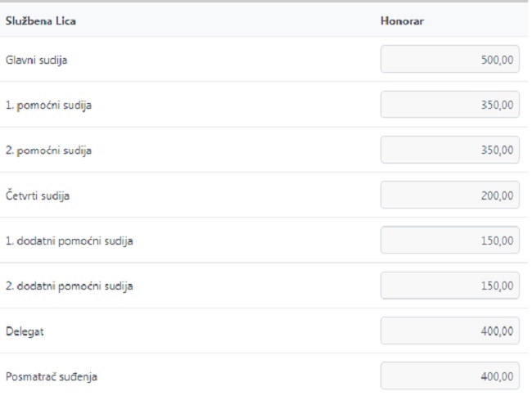Image resolution: width=532 pixels, height=396 pixels.
Task: Select the 2. pomoćni sudija honorar field
Action: pyautogui.click(x=449, y=150)
